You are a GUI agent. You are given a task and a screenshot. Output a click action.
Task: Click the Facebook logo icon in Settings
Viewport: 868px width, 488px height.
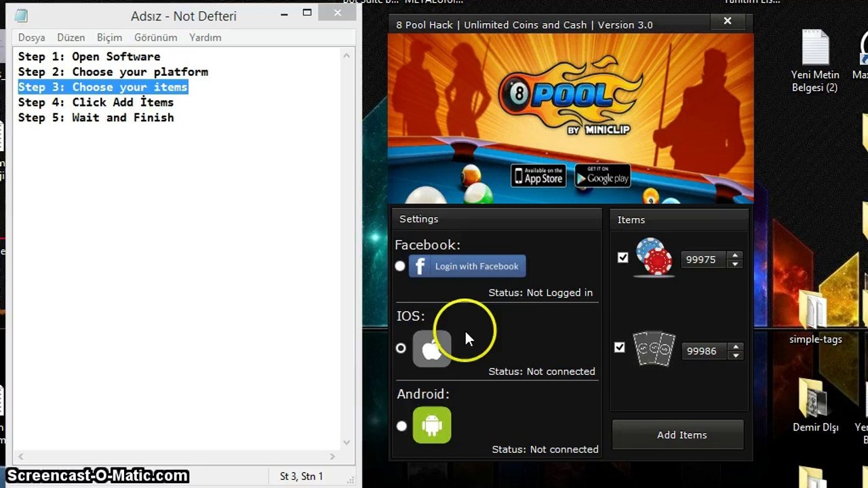(420, 266)
